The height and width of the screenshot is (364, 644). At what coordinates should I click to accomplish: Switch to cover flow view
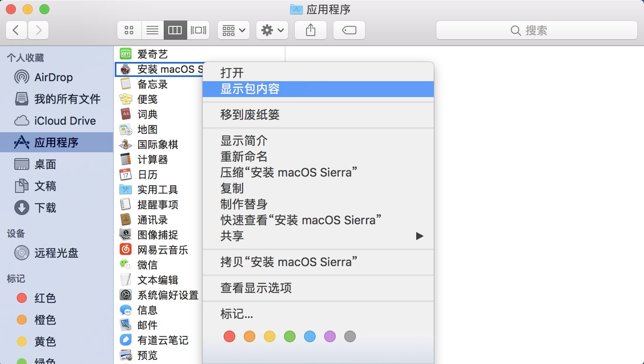pos(198,30)
